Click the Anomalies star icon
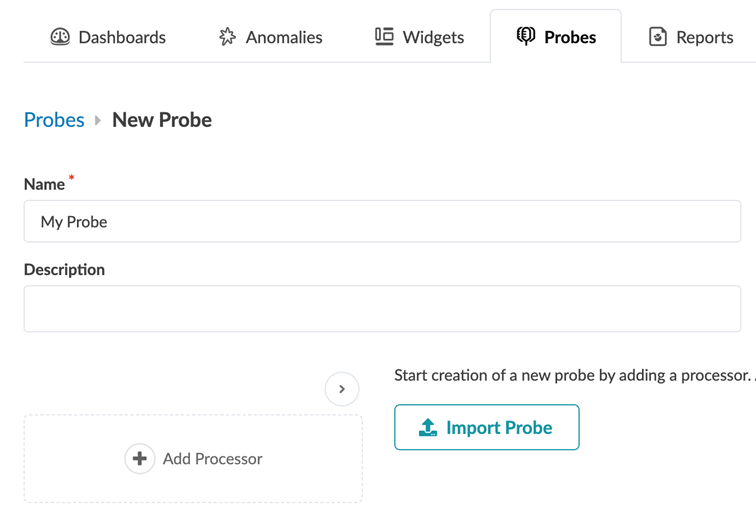756x521 pixels. point(228,37)
